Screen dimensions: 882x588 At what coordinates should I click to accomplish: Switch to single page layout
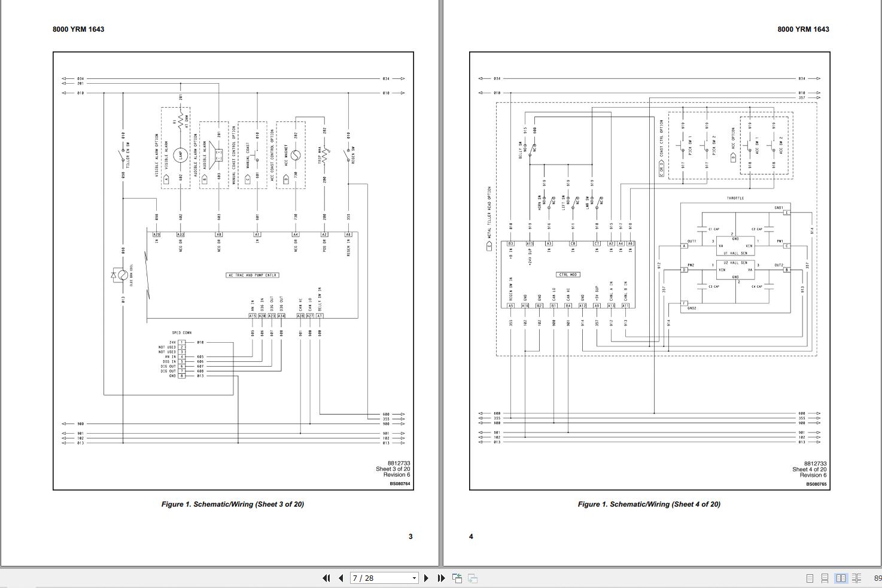click(810, 578)
